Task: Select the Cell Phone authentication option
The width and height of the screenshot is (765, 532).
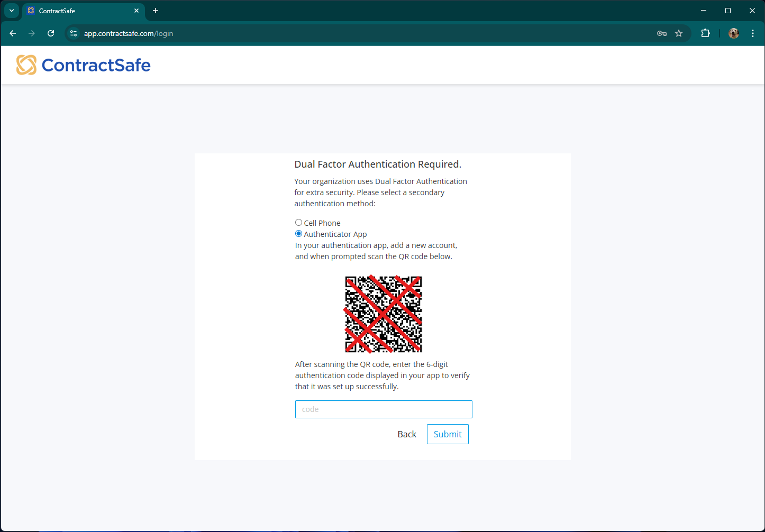Action: coord(298,222)
